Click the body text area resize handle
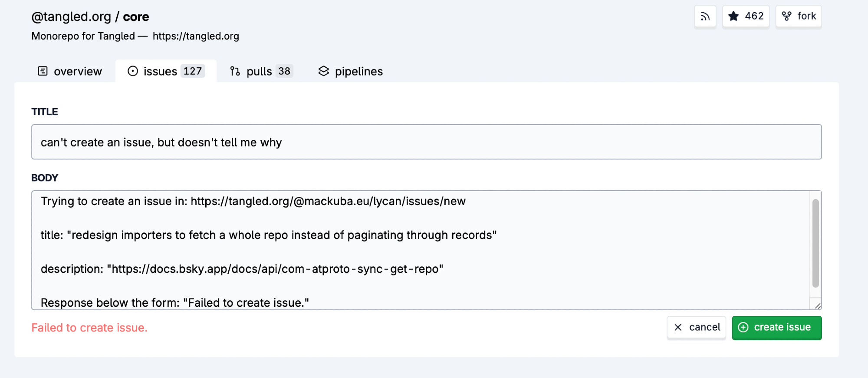 (818, 306)
